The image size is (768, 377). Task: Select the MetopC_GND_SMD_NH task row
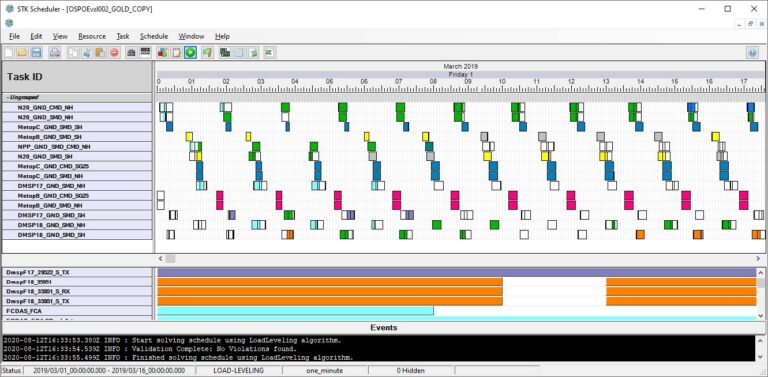77,176
